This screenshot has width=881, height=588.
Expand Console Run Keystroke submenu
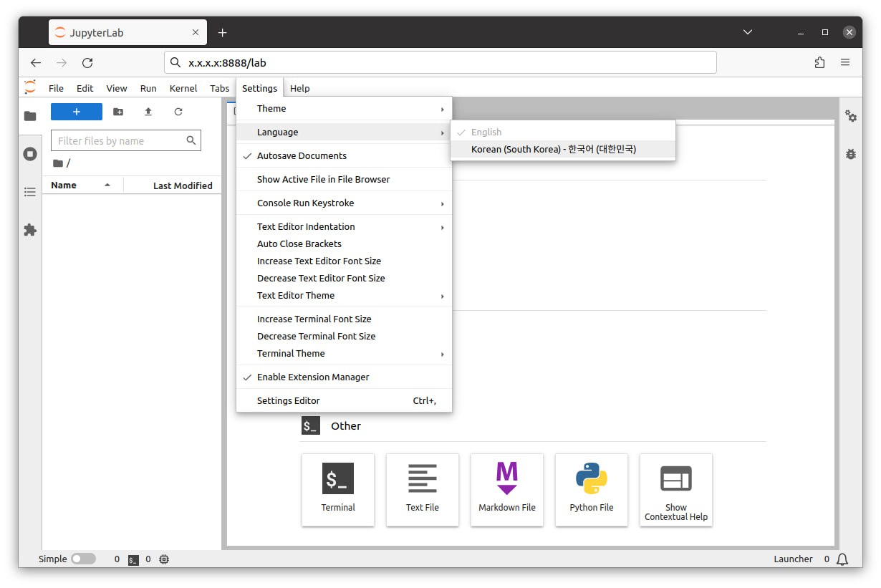[x=344, y=203]
